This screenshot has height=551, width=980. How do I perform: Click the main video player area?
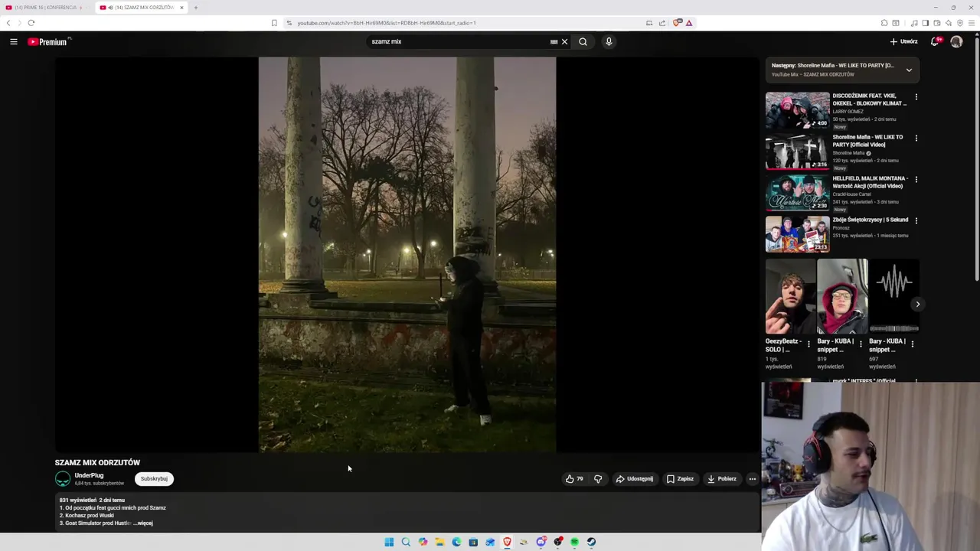[407, 254]
